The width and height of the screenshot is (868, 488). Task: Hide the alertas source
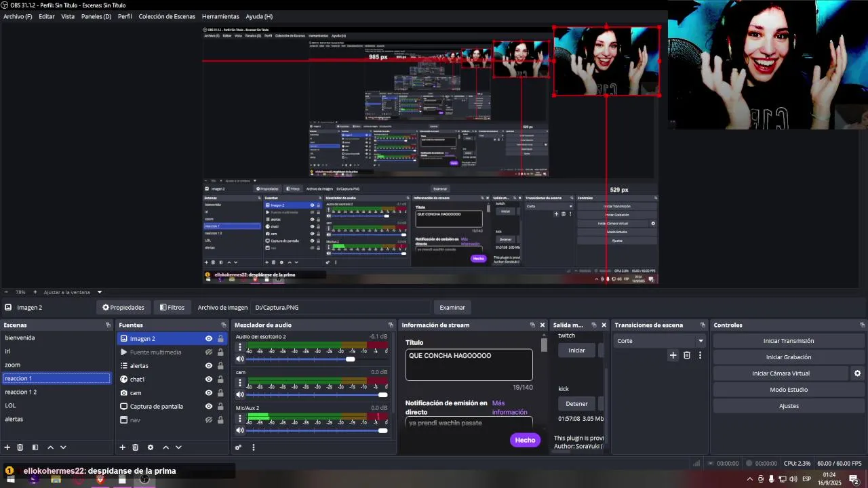point(209,366)
